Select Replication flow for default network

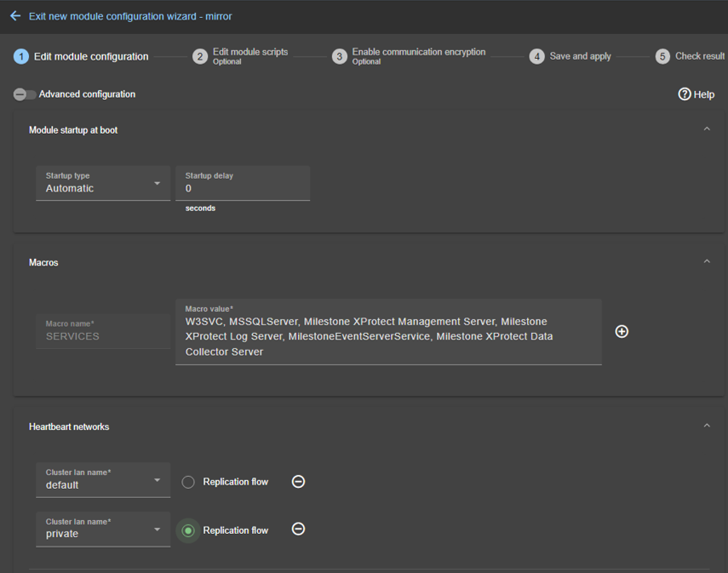(188, 482)
